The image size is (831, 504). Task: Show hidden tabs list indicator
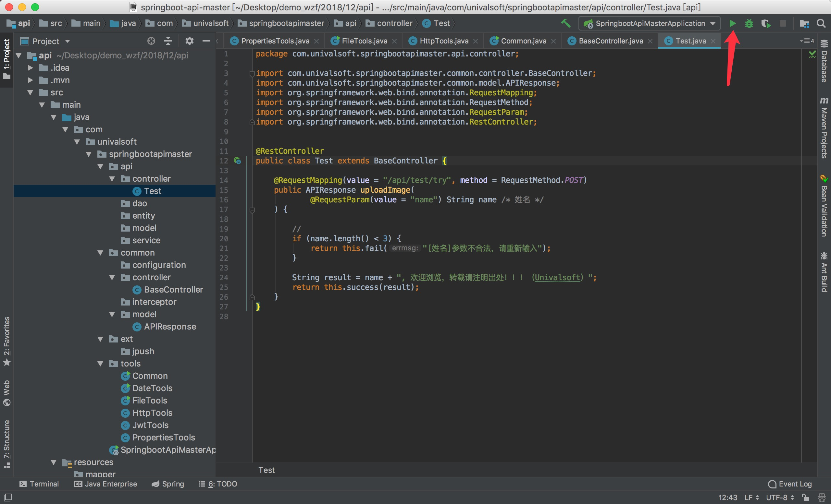point(807,41)
